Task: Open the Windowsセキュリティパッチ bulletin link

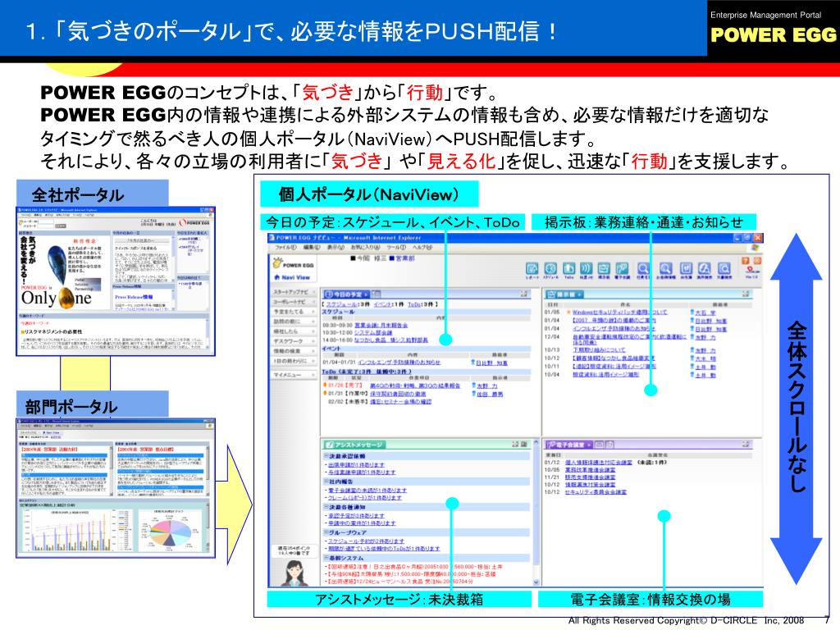Action: tap(619, 312)
